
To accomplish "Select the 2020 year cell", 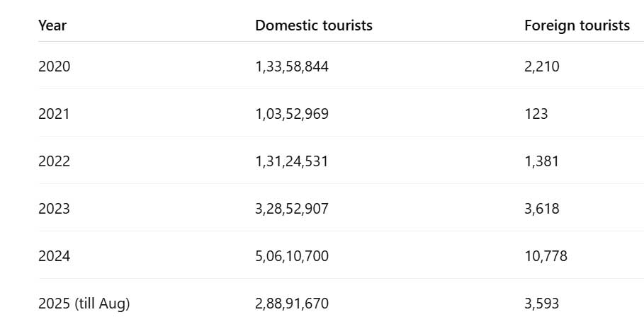I will (55, 67).
